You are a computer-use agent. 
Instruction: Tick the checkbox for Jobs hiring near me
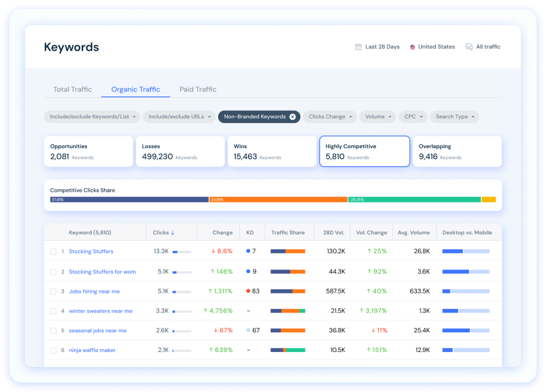tap(53, 292)
